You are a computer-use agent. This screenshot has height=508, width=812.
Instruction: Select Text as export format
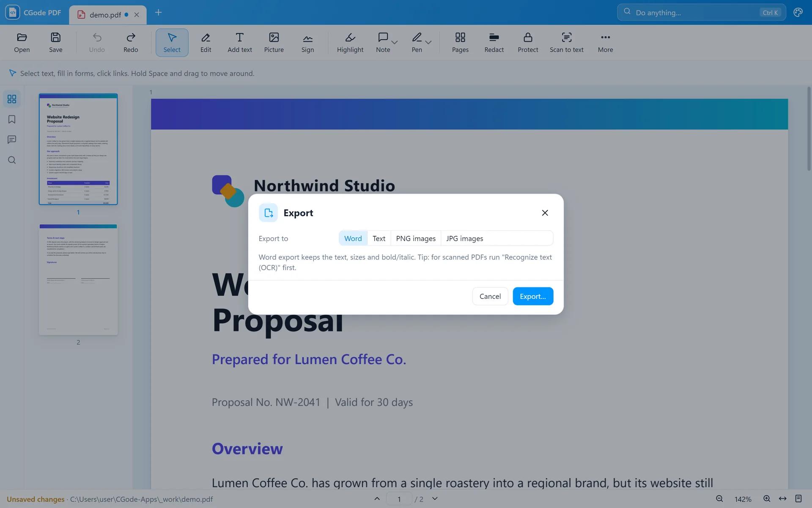pos(379,238)
